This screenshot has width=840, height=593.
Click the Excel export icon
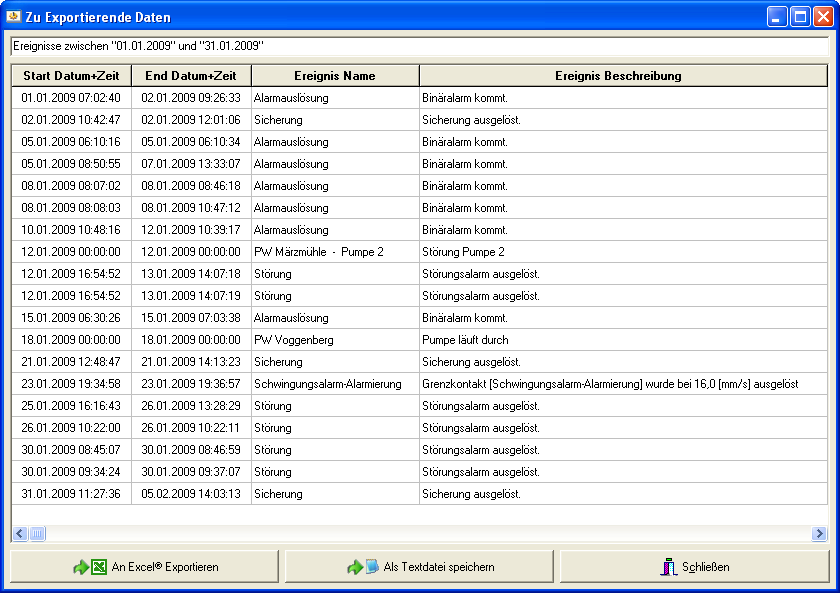(90, 567)
